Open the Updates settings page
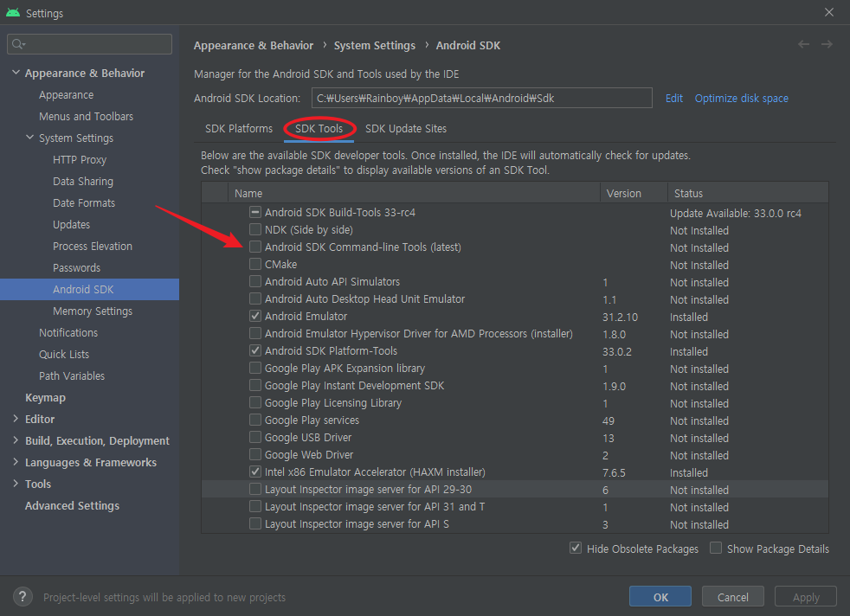Image resolution: width=850 pixels, height=616 pixels. (71, 225)
